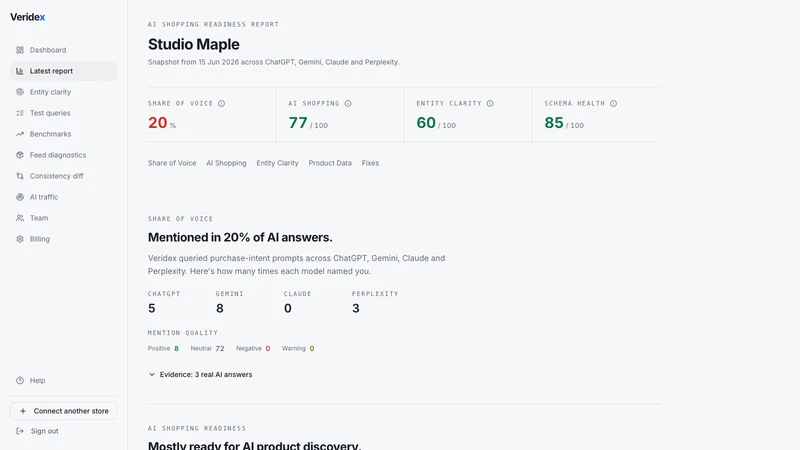The image size is (800, 450).
Task: Go to the Fixes tab
Action: pyautogui.click(x=370, y=163)
